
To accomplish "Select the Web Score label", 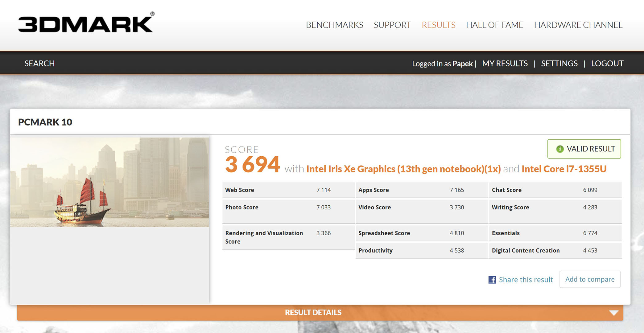I will pos(240,190).
